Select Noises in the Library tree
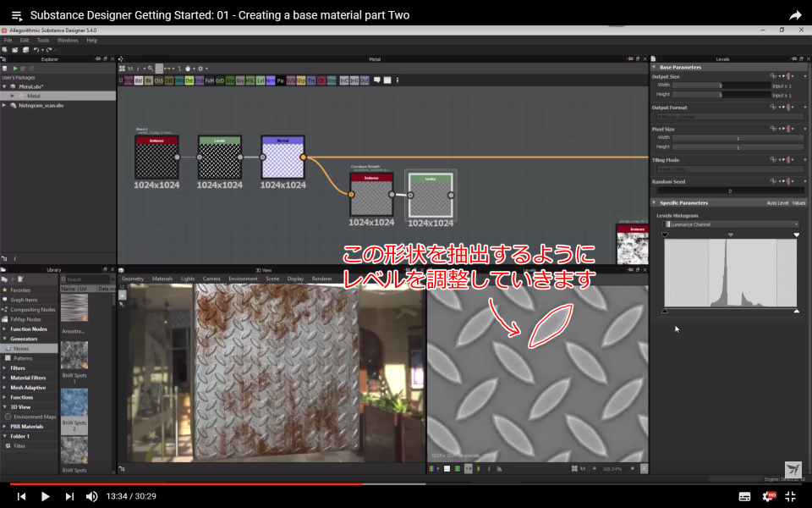Screen dimensions: 812x508 pyautogui.click(x=29, y=348)
